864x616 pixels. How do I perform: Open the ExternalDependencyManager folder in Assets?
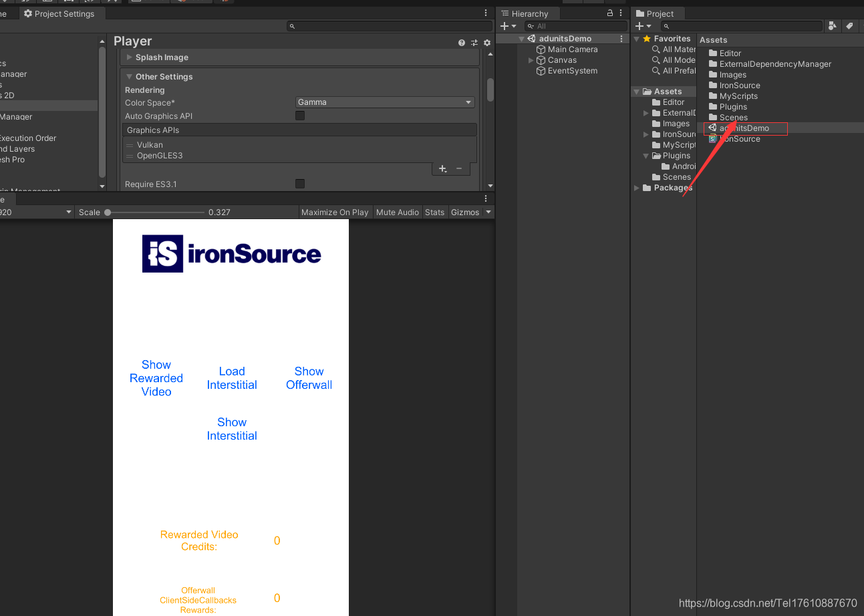775,64
